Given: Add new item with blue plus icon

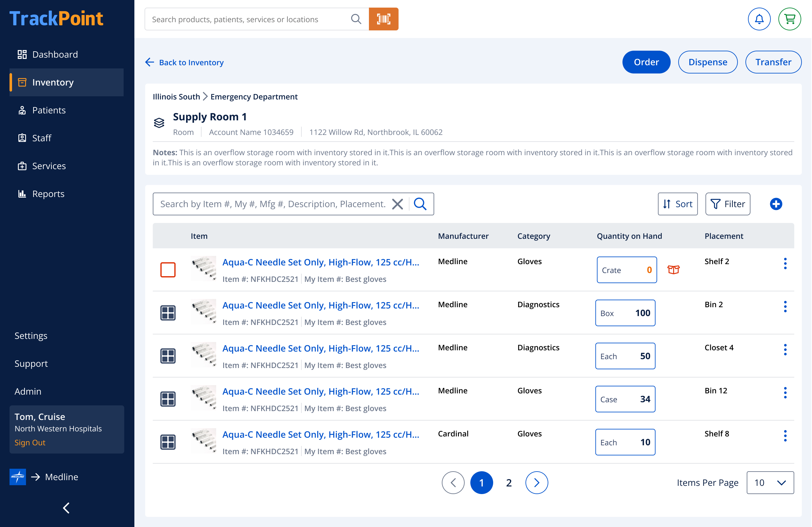Looking at the screenshot, I should 776,204.
